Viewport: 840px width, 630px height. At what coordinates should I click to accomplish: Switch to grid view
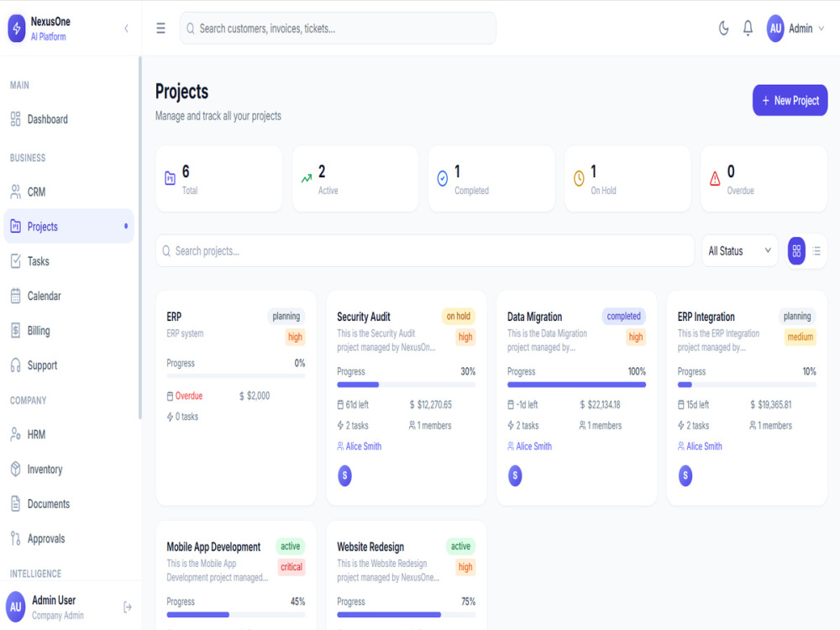tap(796, 250)
